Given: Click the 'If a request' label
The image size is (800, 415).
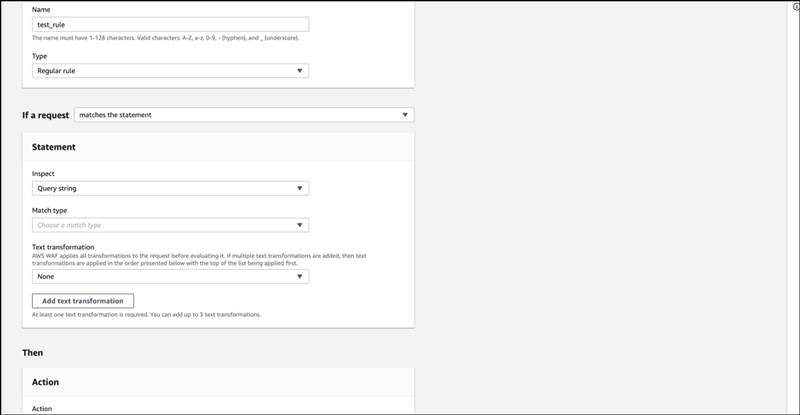Looking at the screenshot, I should (x=46, y=115).
